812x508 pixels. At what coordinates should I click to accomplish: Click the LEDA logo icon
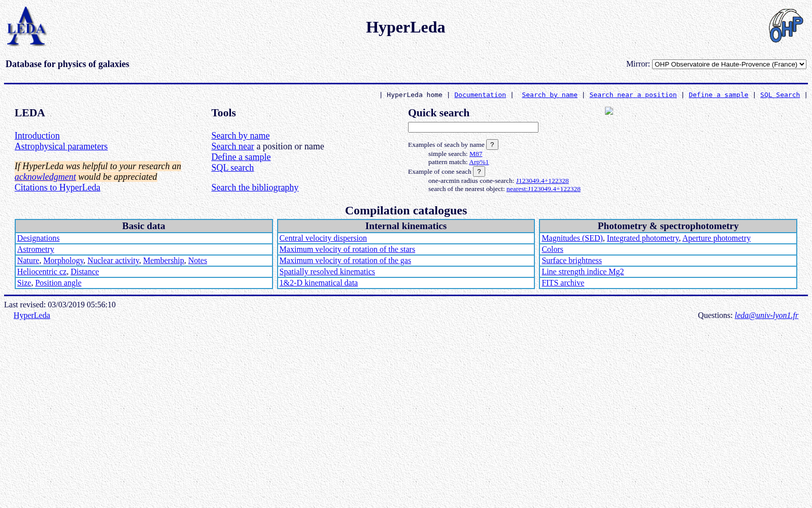(x=26, y=26)
